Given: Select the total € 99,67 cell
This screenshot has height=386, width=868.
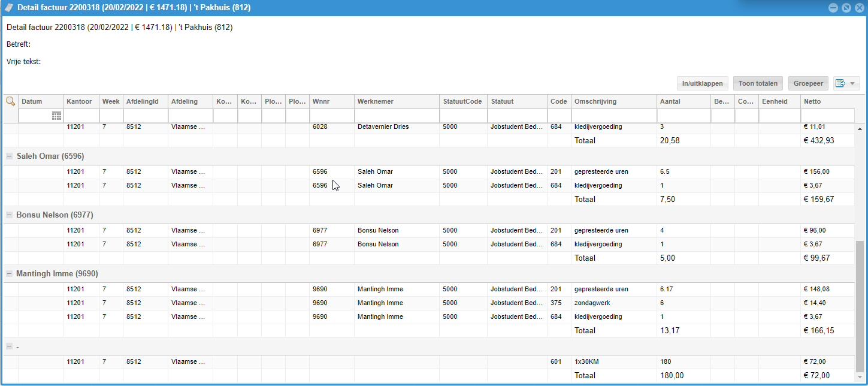Looking at the screenshot, I should 828,258.
